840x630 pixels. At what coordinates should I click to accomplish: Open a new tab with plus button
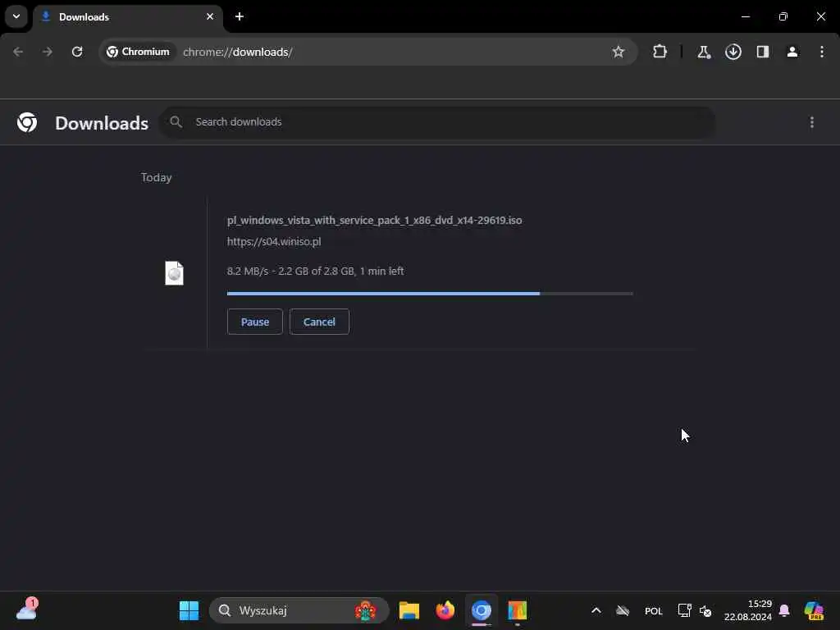[x=240, y=16]
